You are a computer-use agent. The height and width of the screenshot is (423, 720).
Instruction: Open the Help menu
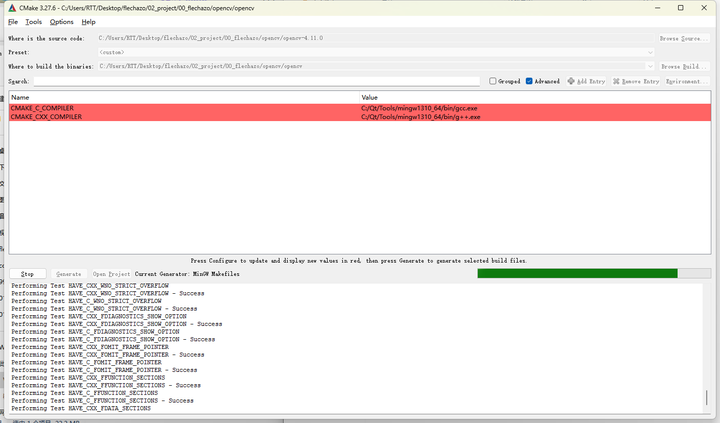pos(89,22)
